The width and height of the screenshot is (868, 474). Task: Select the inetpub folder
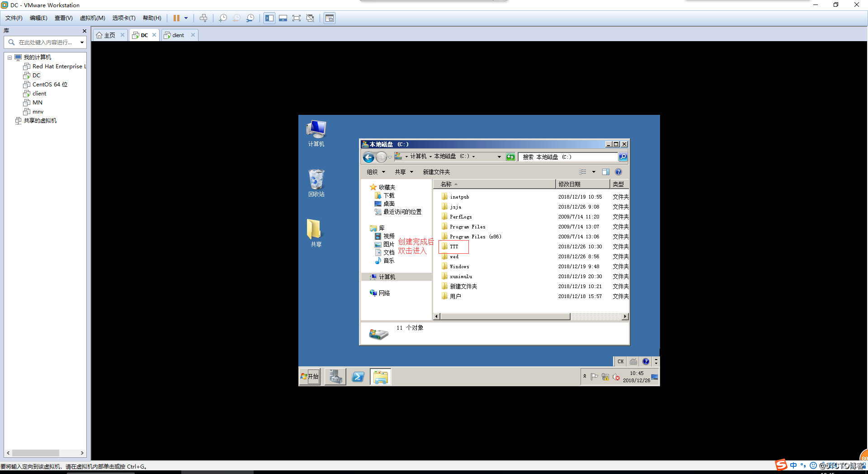pyautogui.click(x=456, y=197)
